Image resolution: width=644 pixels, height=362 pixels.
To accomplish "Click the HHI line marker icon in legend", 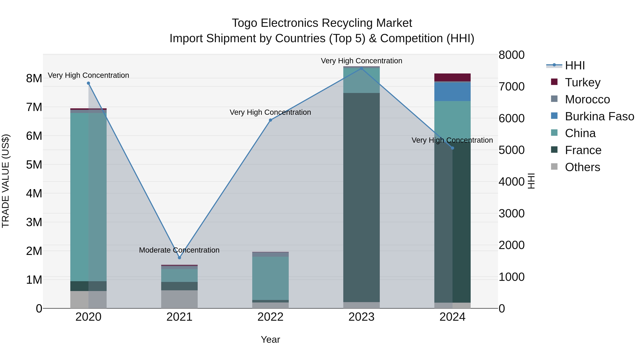I will (554, 65).
